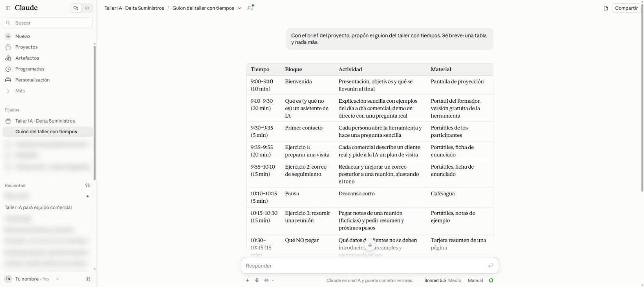The height and width of the screenshot is (287, 644).
Task: Click the laptop icon beside chat title
Action: click(250, 8)
